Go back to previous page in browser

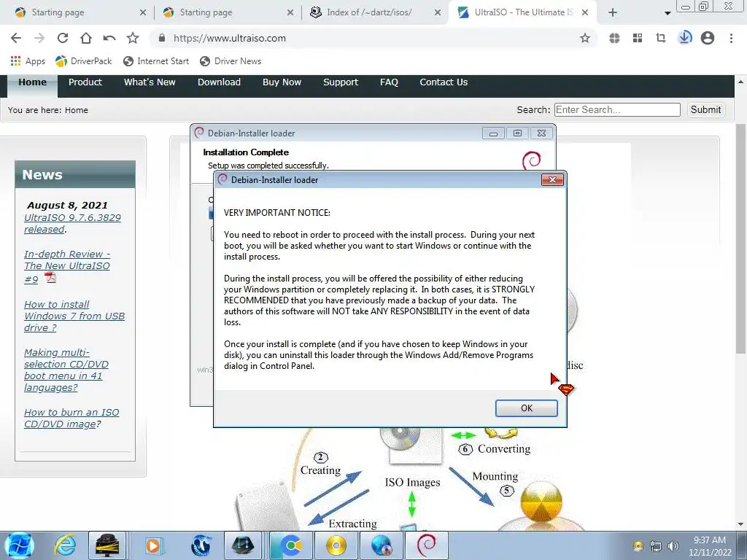(16, 38)
